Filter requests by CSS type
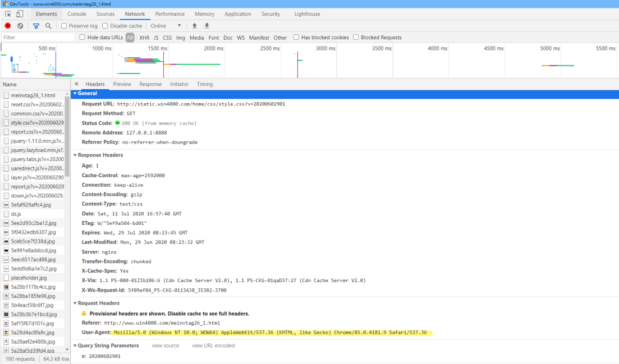Viewport: 619px width, 364px height. coord(167,38)
